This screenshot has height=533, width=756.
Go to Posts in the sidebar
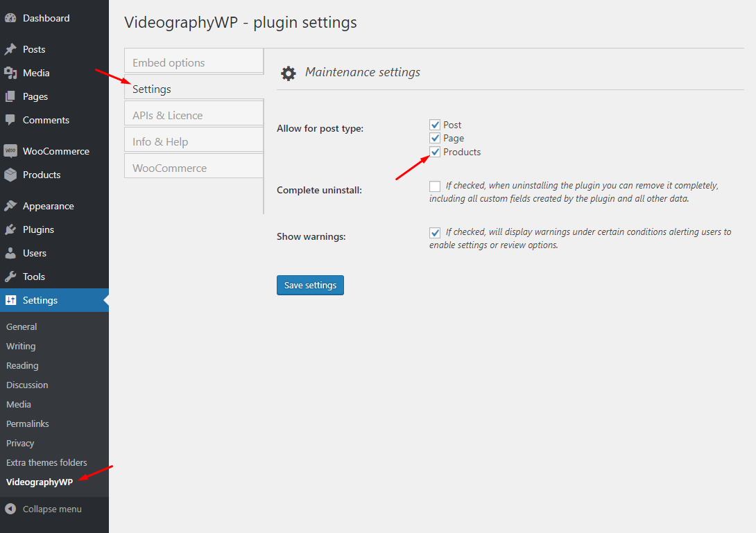click(34, 49)
